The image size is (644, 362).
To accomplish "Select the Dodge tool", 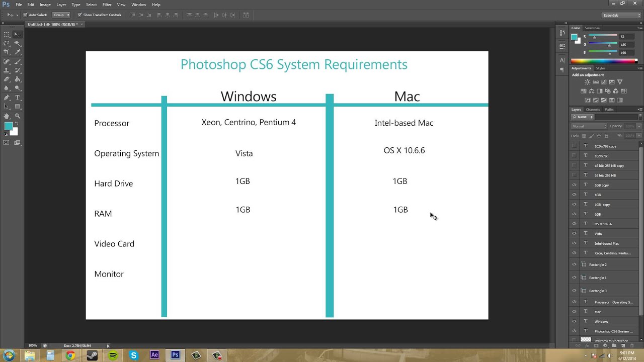I will (18, 88).
